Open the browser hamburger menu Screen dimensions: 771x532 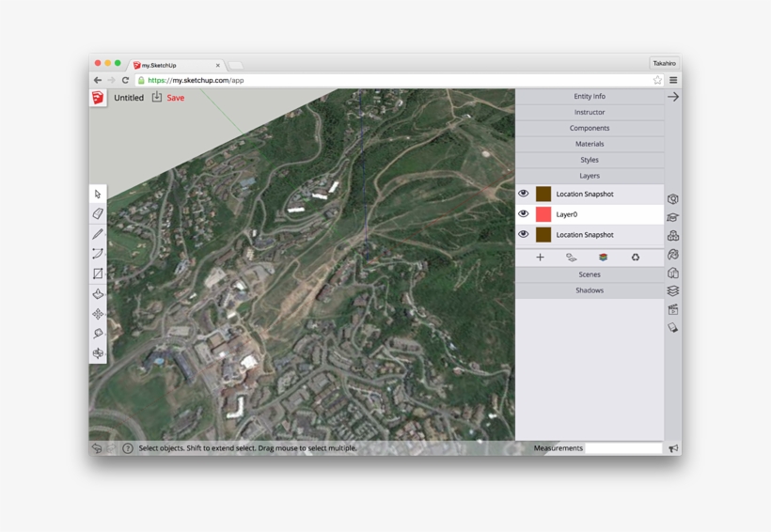[x=673, y=80]
